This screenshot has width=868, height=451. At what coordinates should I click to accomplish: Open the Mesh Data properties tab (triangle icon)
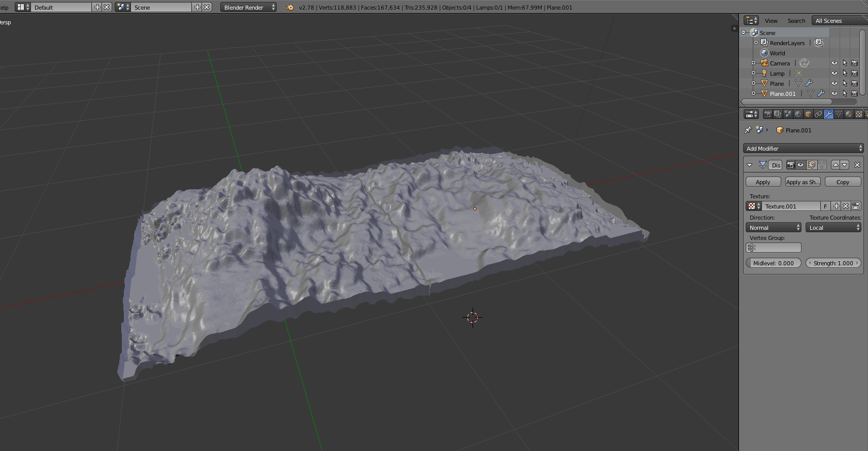(839, 114)
